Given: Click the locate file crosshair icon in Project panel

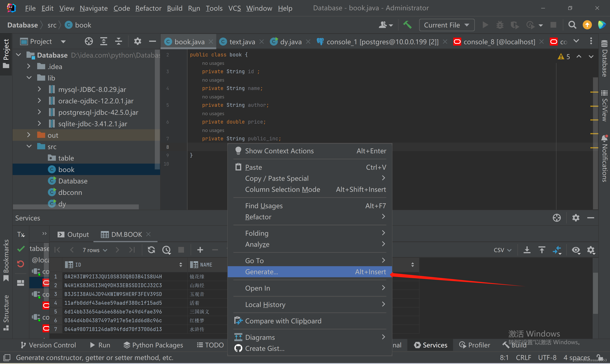Looking at the screenshot, I should 88,41.
